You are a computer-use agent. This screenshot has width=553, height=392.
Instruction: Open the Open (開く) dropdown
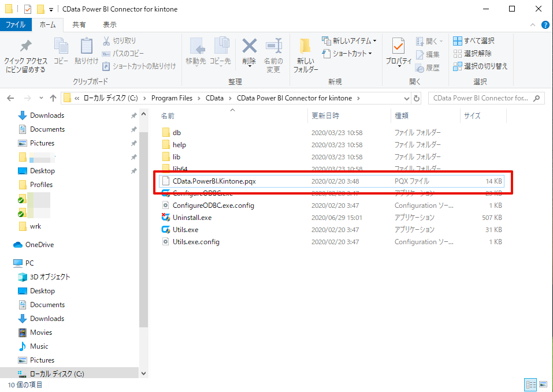click(429, 41)
